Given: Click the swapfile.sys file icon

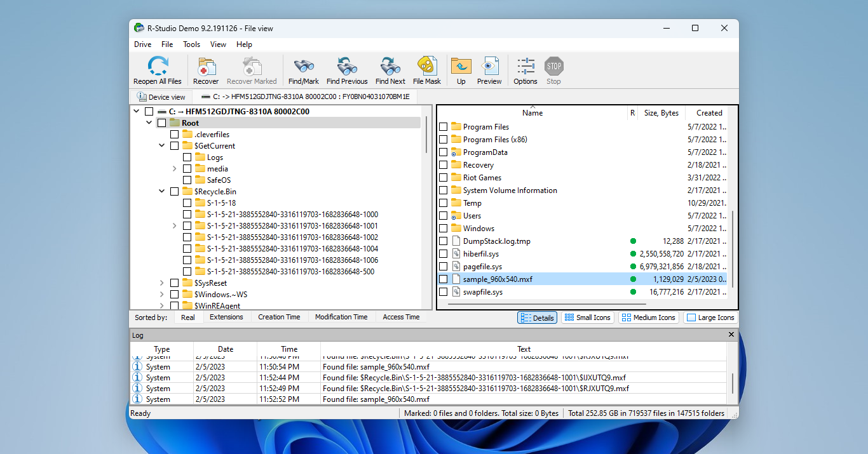Looking at the screenshot, I should tap(456, 292).
